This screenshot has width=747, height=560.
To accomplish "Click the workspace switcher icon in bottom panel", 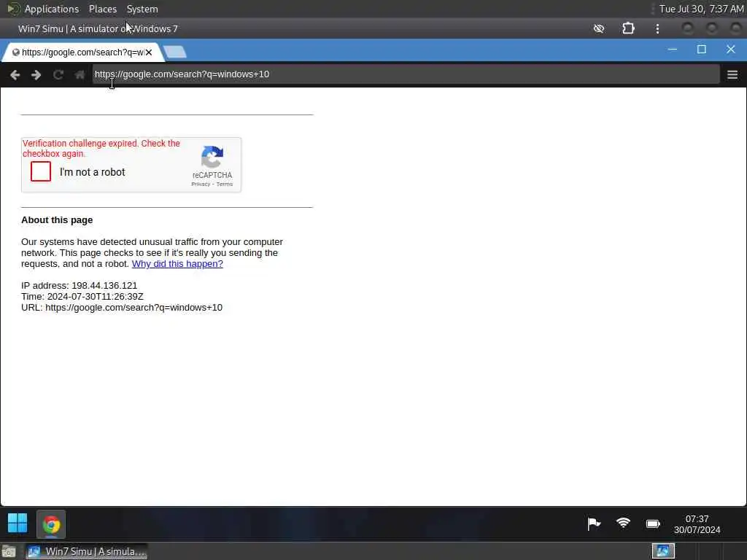I will click(663, 551).
